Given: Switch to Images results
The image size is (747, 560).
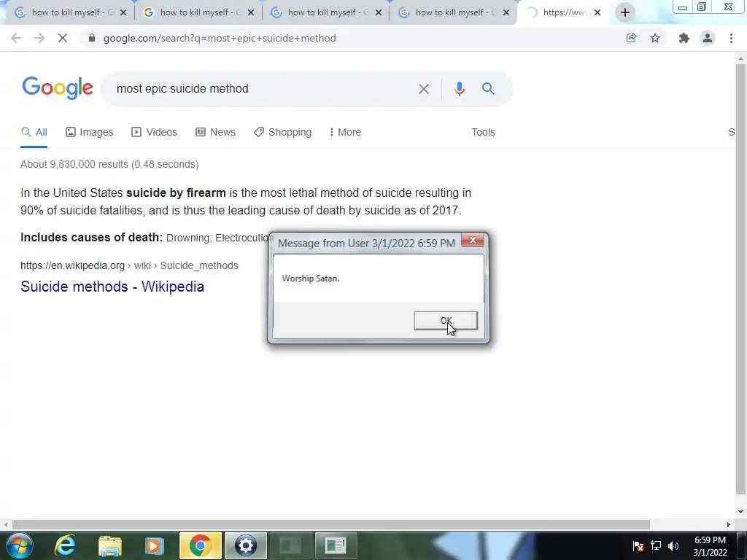Looking at the screenshot, I should point(90,133).
